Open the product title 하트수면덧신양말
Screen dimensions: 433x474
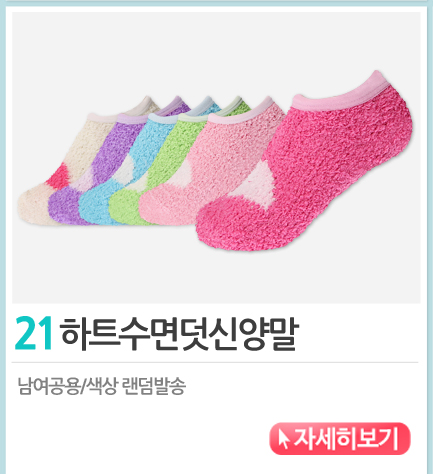tap(179, 334)
